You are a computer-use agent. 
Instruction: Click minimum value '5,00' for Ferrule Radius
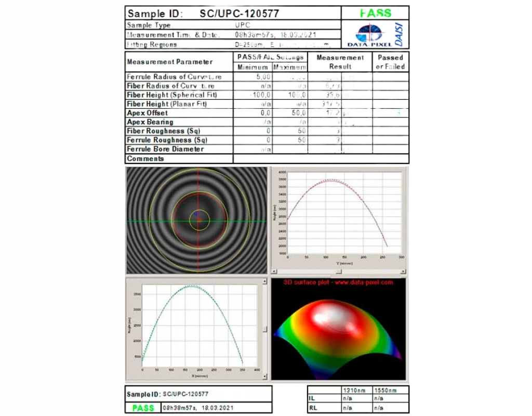click(x=263, y=77)
